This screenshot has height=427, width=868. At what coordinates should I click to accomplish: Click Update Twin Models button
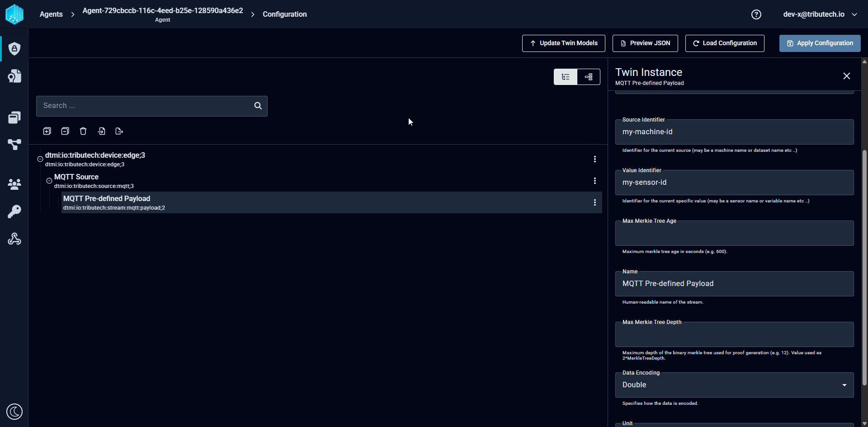point(564,43)
